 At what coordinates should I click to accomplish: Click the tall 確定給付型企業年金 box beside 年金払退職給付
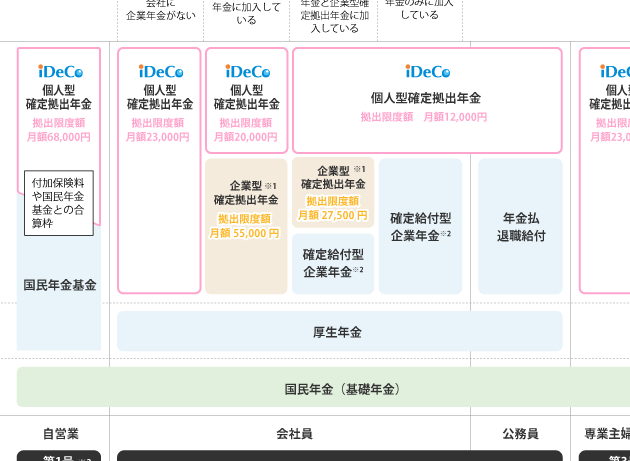pos(420,226)
